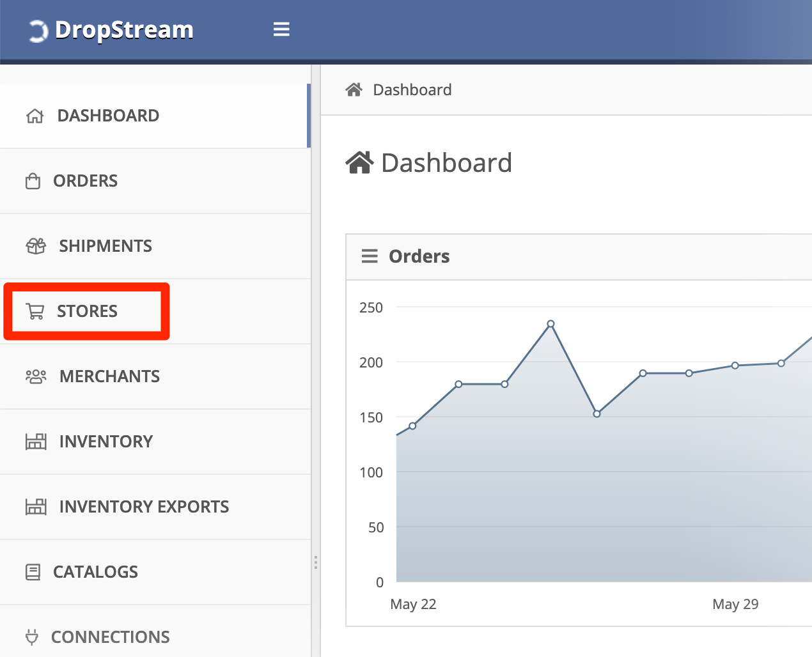Click the Dashboard house icon in sidebar
The width and height of the screenshot is (812, 657).
35,116
